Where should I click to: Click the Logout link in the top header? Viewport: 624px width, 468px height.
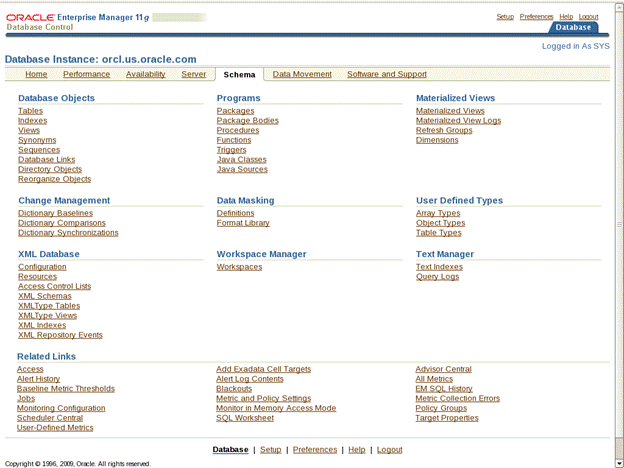click(x=588, y=17)
